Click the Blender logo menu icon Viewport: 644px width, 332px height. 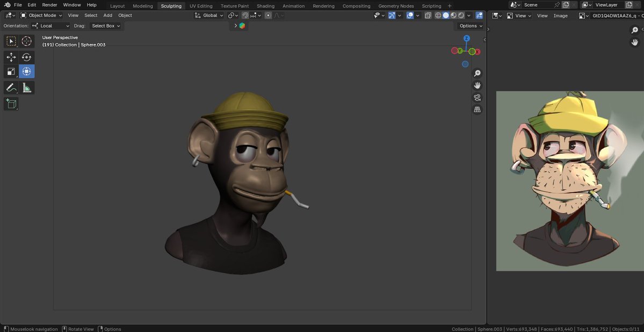click(x=7, y=5)
